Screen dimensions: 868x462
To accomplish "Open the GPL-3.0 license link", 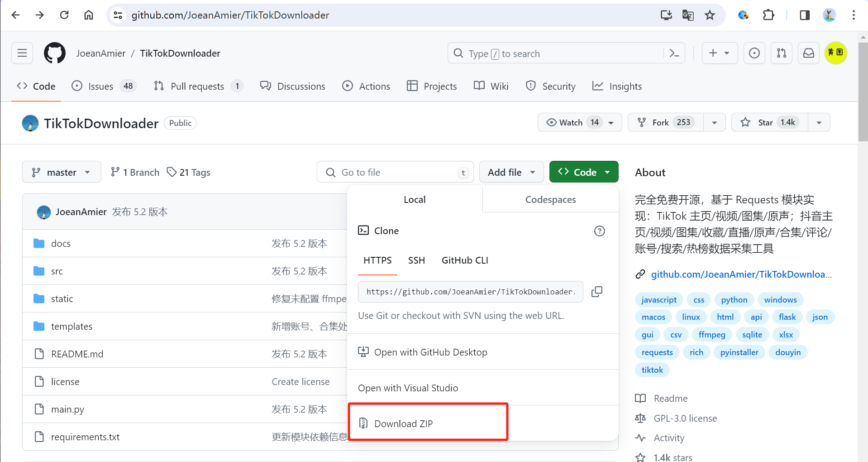I will [685, 418].
